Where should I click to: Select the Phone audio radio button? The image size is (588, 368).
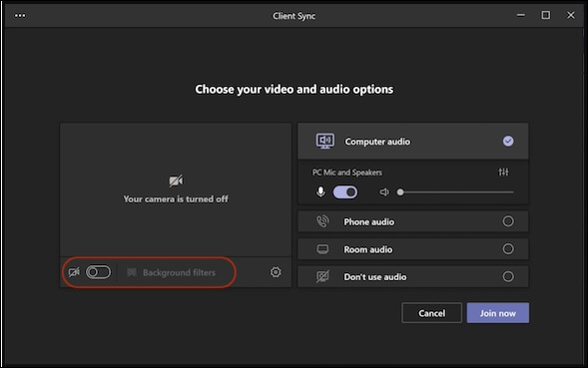click(x=508, y=221)
